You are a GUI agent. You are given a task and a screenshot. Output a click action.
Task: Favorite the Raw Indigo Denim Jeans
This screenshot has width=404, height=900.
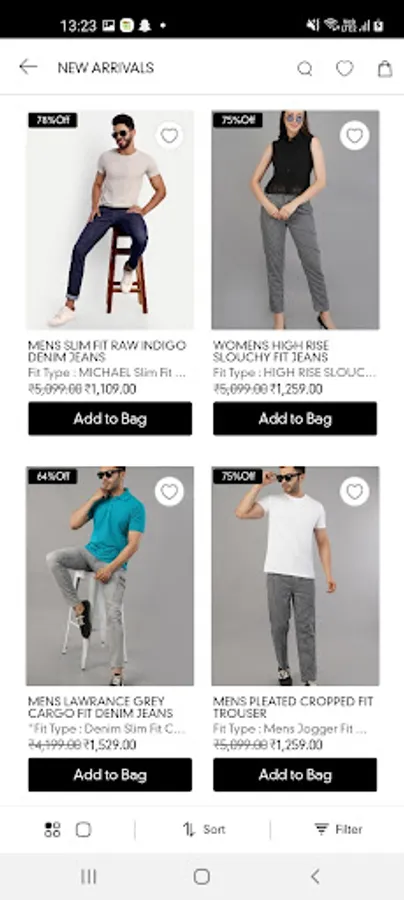point(169,136)
